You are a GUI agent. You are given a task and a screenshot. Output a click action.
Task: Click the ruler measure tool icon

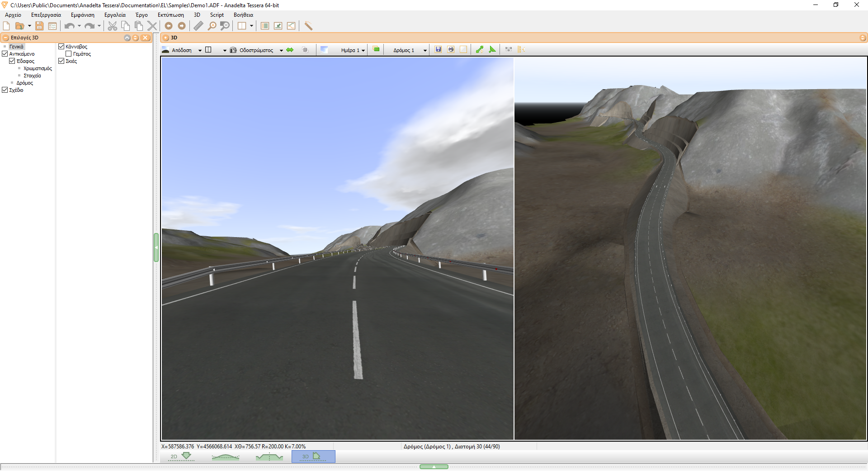198,26
